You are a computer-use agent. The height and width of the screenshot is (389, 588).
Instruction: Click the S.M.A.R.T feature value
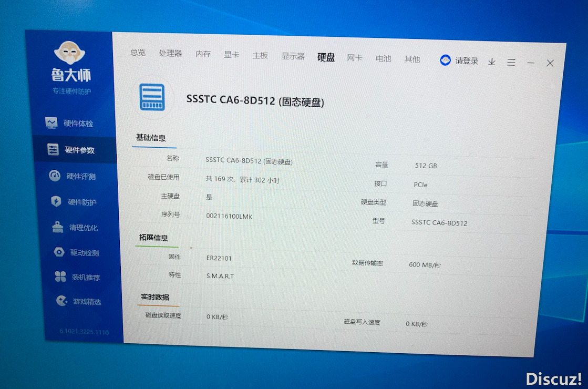point(220,276)
